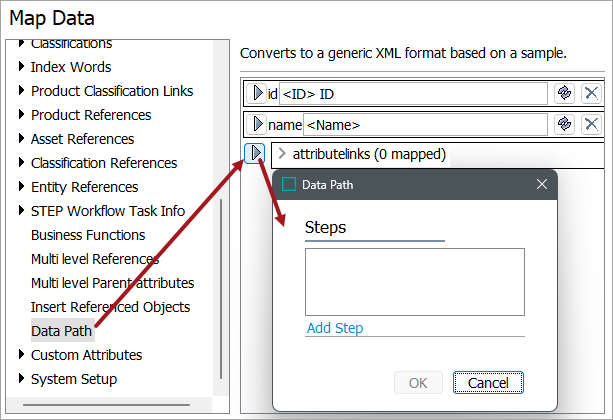
Task: Close the Data Path dialog
Action: tap(542, 185)
